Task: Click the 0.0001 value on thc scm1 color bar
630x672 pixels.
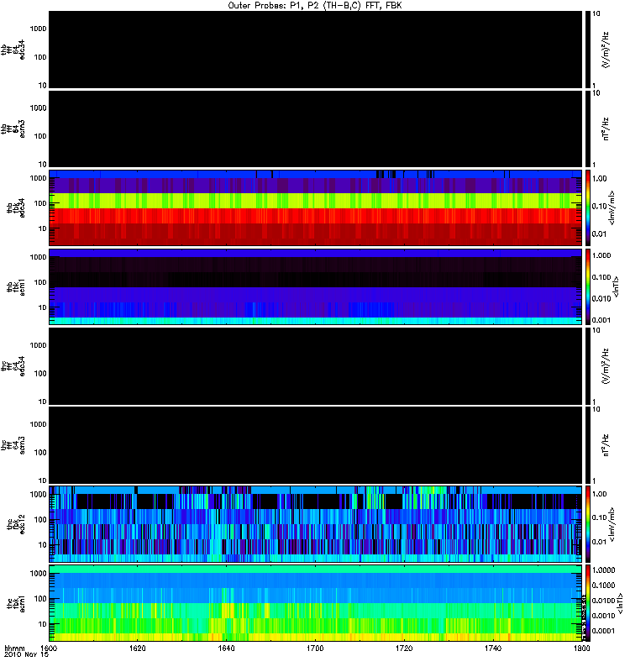Action: coord(603,631)
